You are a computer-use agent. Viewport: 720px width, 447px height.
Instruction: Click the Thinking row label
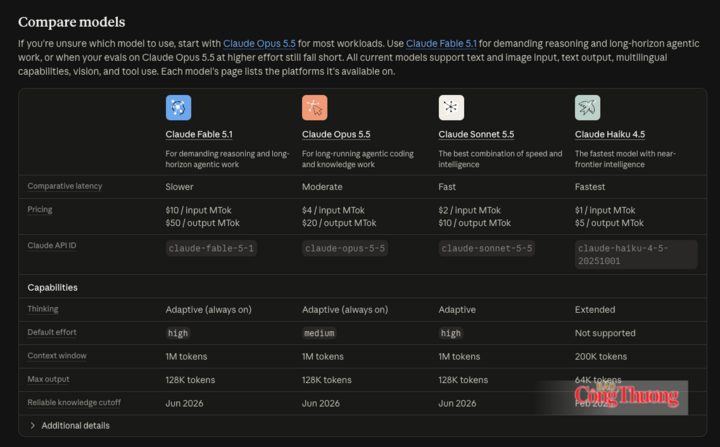click(x=43, y=309)
